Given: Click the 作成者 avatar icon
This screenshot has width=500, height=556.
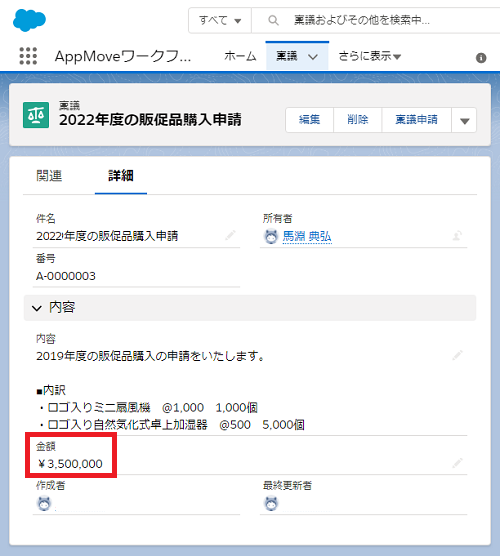Looking at the screenshot, I should [x=44, y=504].
